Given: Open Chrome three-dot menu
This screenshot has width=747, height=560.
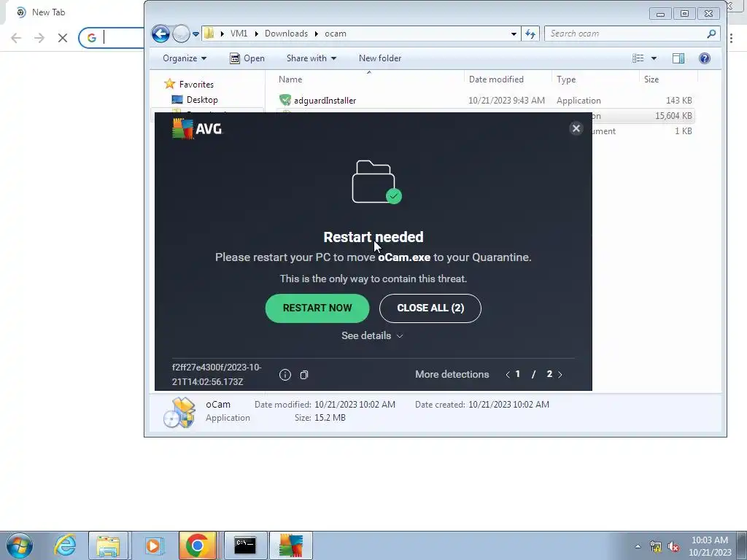Looking at the screenshot, I should [x=731, y=38].
